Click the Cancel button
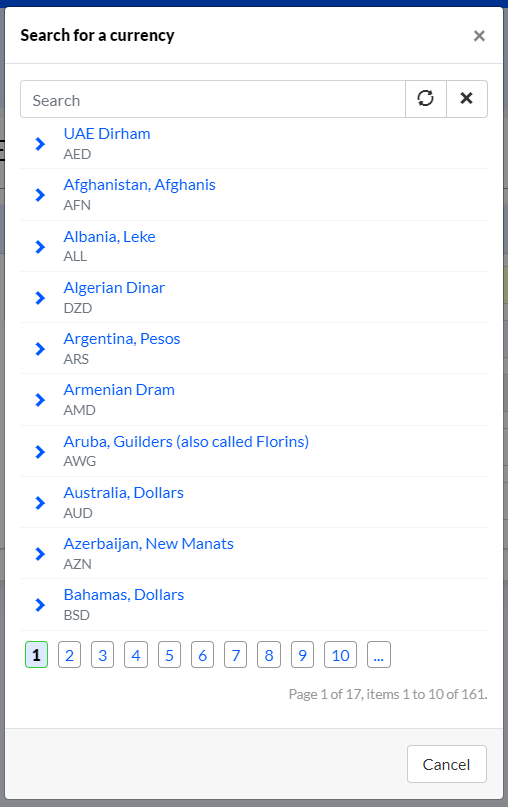This screenshot has height=807, width=508. click(x=447, y=764)
